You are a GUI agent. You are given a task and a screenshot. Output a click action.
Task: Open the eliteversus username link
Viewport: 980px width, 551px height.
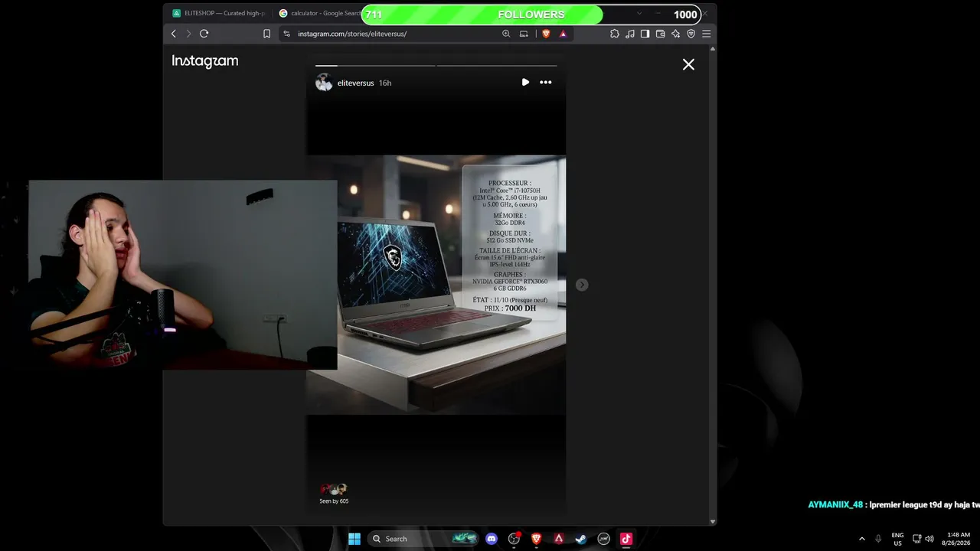pos(356,83)
